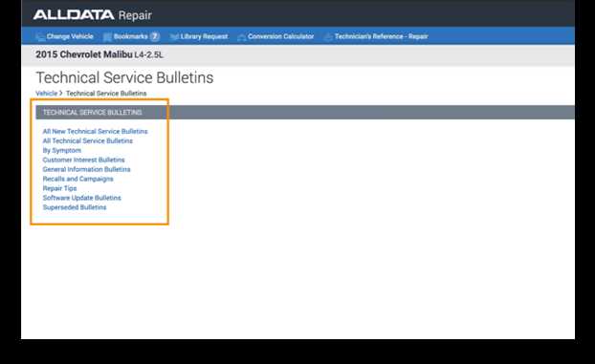Browse bulletins By Symptom
The height and width of the screenshot is (364, 595).
click(x=62, y=150)
